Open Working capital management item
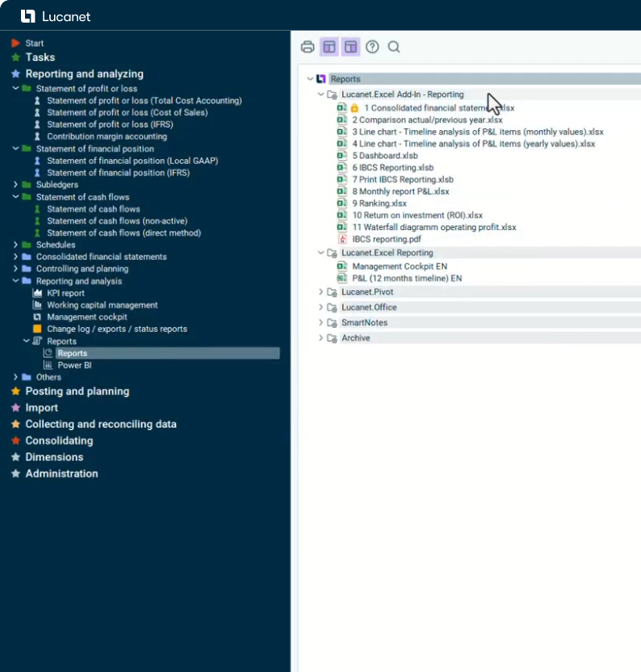641x672 pixels. 102,305
